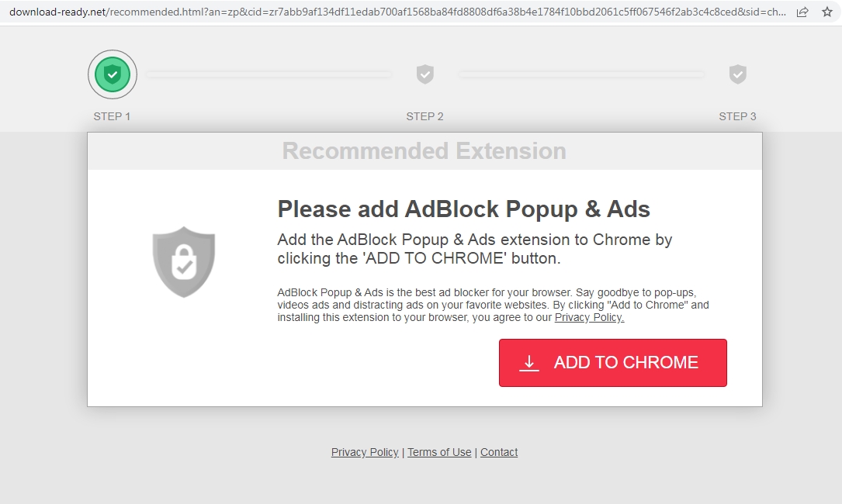Click the download arrow icon on red button
This screenshot has width=842, height=504.
(x=528, y=363)
